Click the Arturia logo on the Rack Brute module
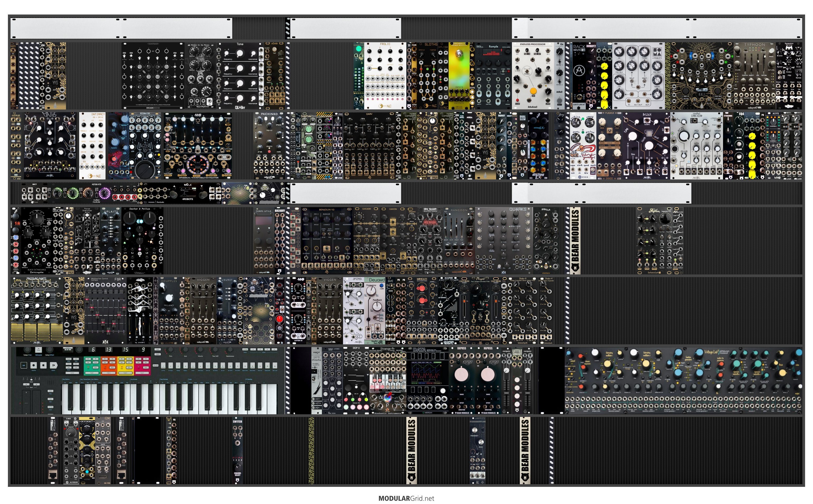813x504 pixels. tap(579, 70)
